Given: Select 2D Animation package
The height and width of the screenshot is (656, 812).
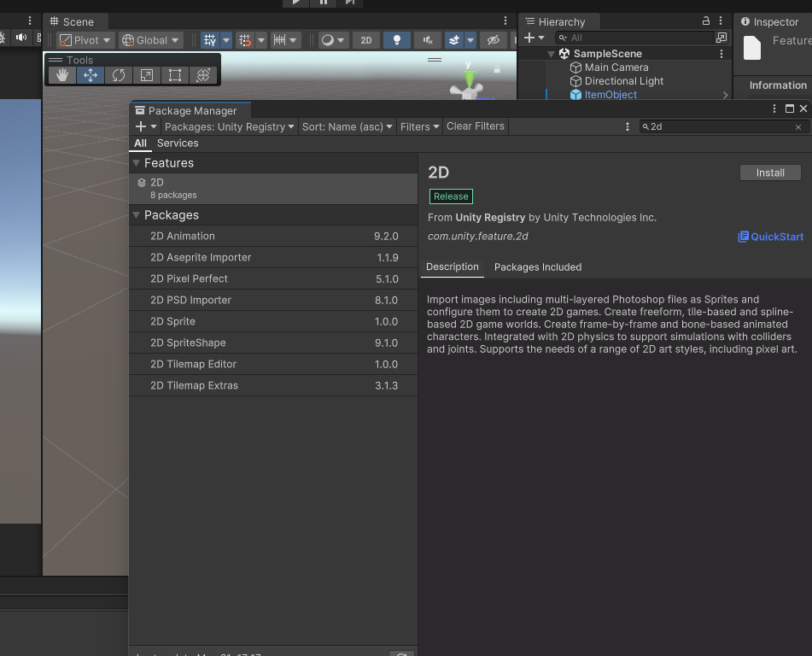Looking at the screenshot, I should click(x=273, y=236).
